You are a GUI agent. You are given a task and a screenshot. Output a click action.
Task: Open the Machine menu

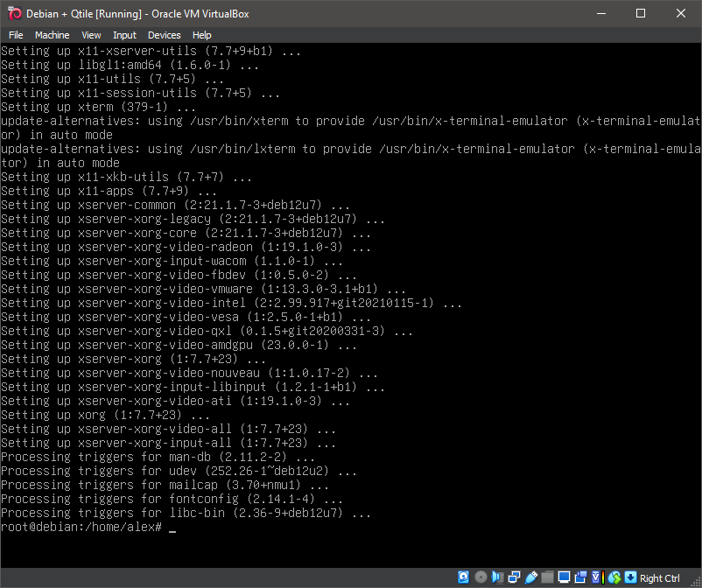52,35
